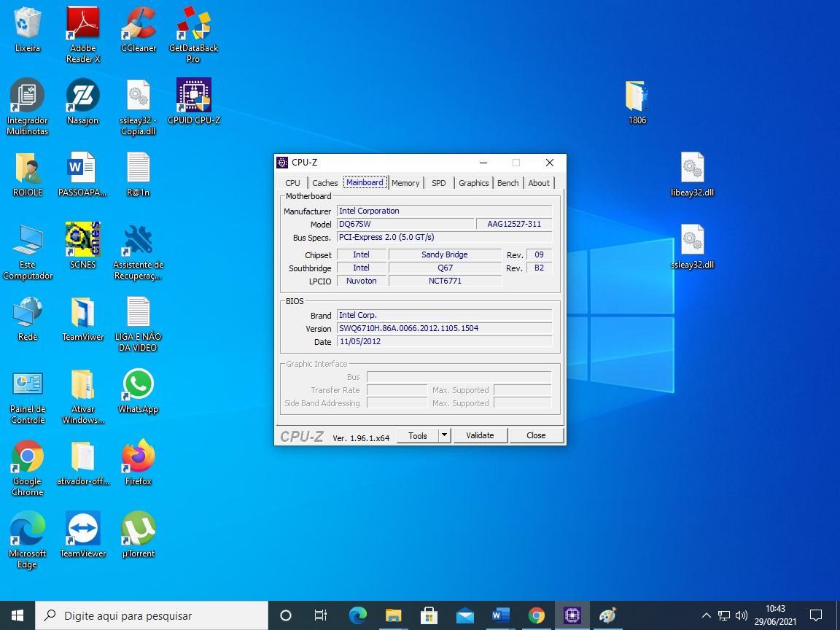Switch to the CPU tab in CPU-Z

tap(292, 183)
